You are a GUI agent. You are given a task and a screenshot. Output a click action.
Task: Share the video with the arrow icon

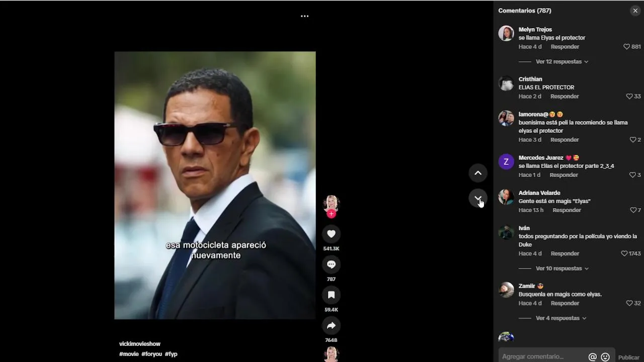[331, 326]
